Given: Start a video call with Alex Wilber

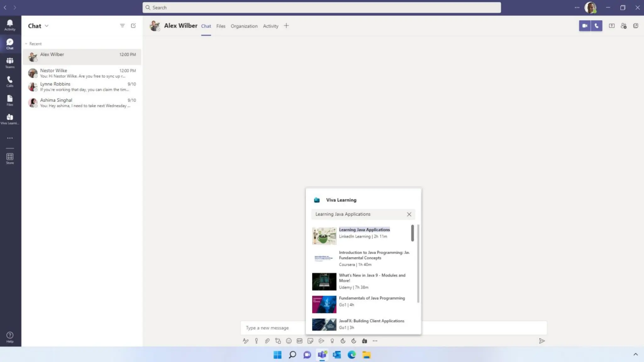Looking at the screenshot, I should [585, 26].
